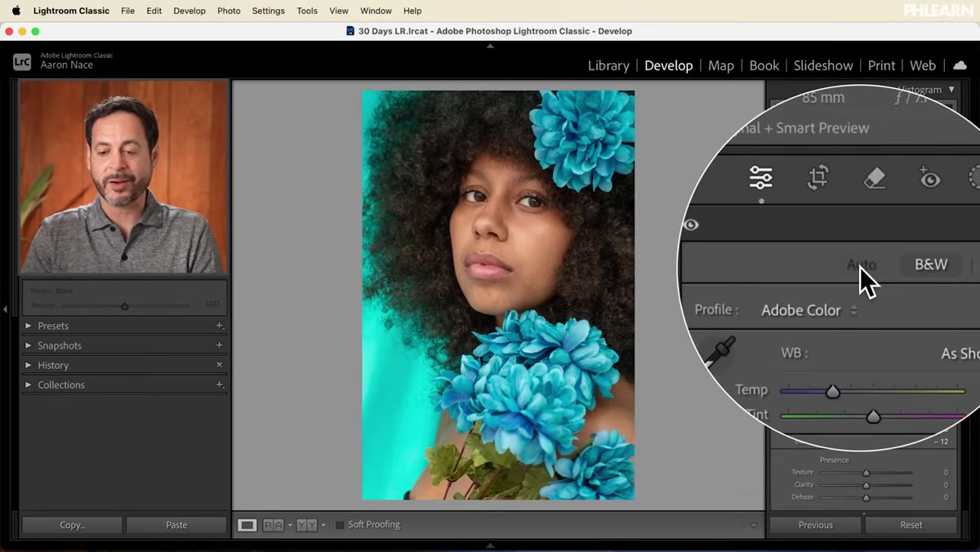Open the Help menu
Viewport: 980px width, 552px height.
tap(412, 11)
